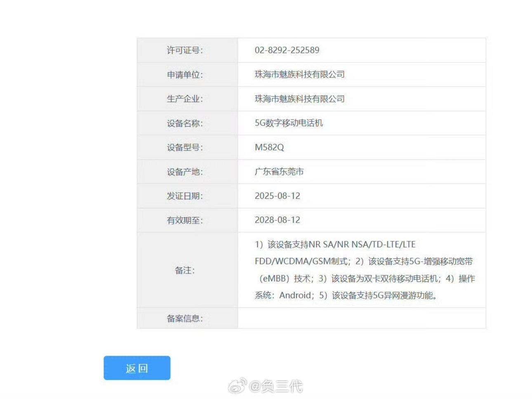Select the device name 5G数字移动电话机
The height and width of the screenshot is (399, 532).
289,123
